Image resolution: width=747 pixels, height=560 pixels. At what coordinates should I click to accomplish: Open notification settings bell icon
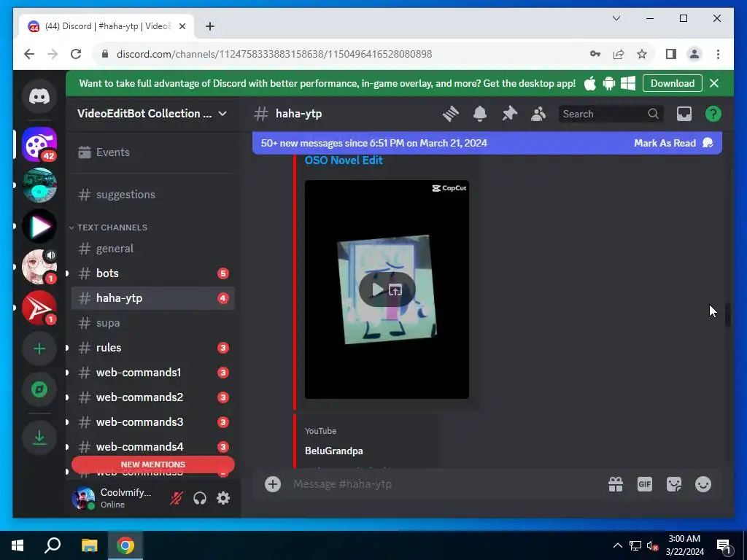click(x=480, y=114)
